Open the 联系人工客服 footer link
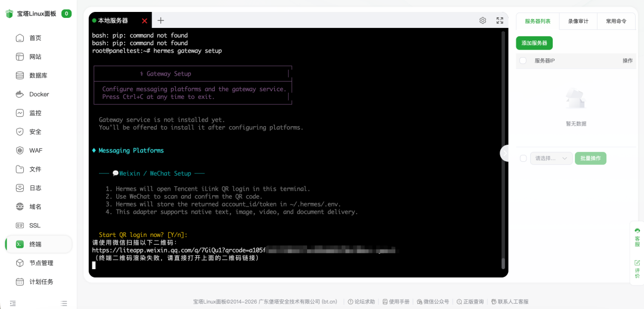Viewport: 644px width, 309px height. point(510,302)
